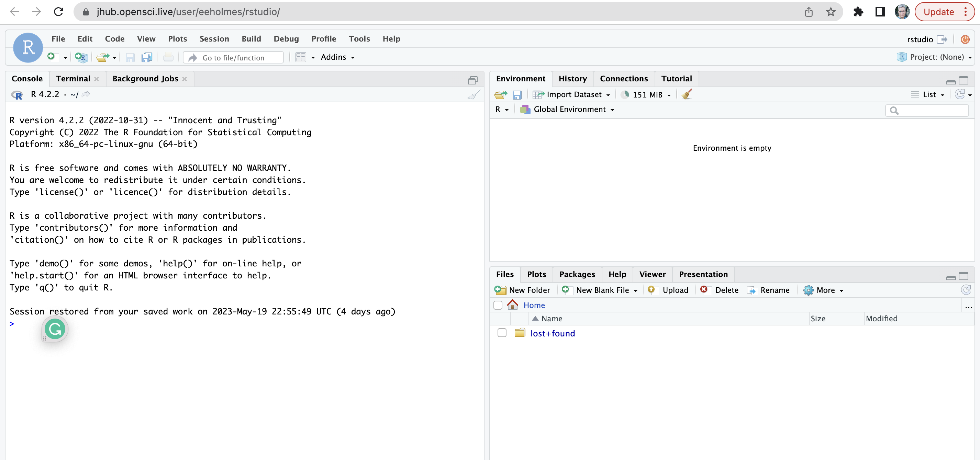
Task: Click the Upload button
Action: pos(668,290)
